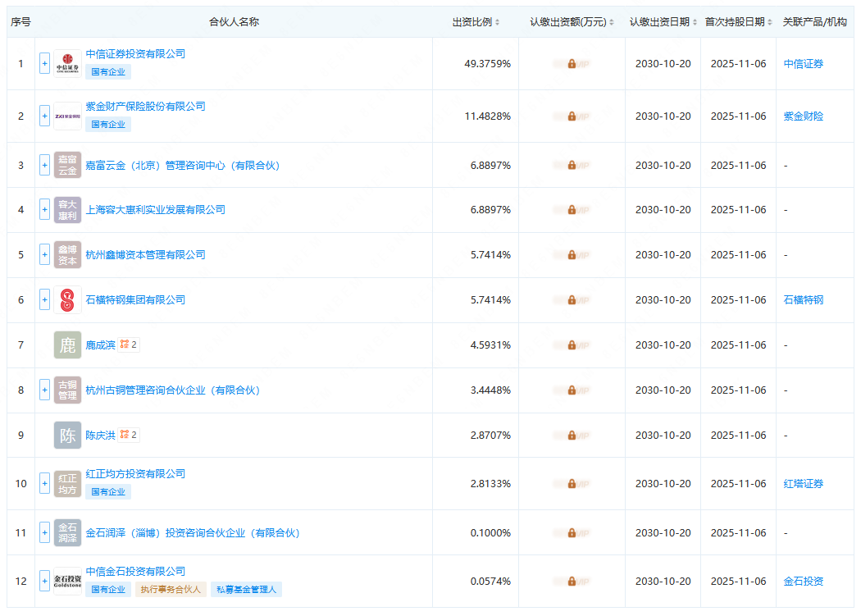
Task: Open related product 红塔证券
Action: 804,484
